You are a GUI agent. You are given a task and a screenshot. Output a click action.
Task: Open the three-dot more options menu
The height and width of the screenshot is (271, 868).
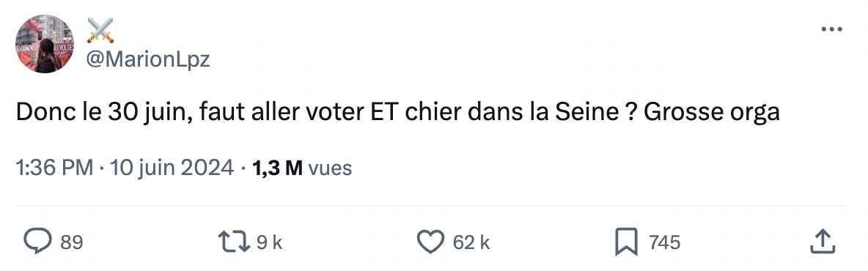tap(831, 29)
